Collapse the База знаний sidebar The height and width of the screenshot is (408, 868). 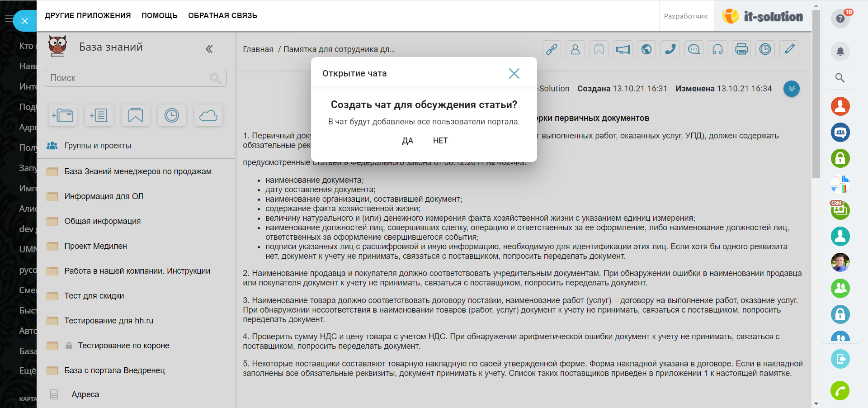[209, 49]
